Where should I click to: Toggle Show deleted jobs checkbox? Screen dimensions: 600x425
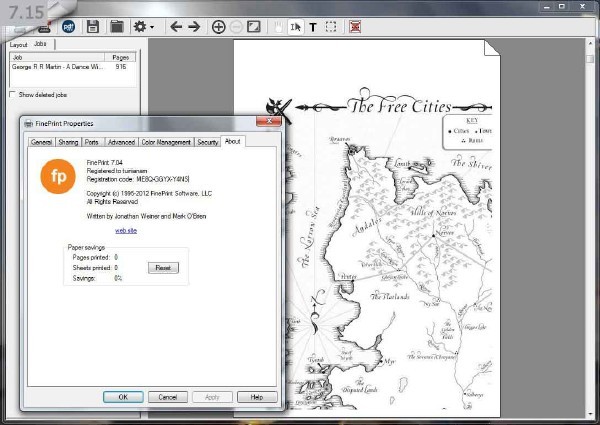point(13,94)
